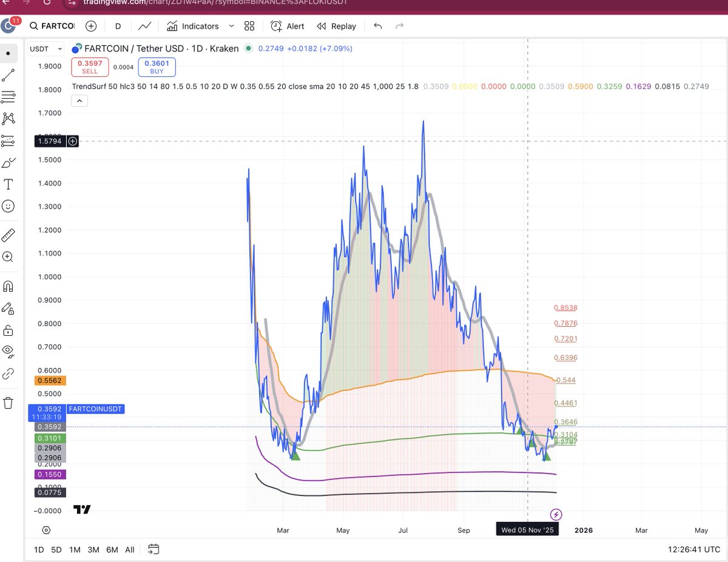Collapse the TrendSurf indicator row arrow

click(x=79, y=100)
